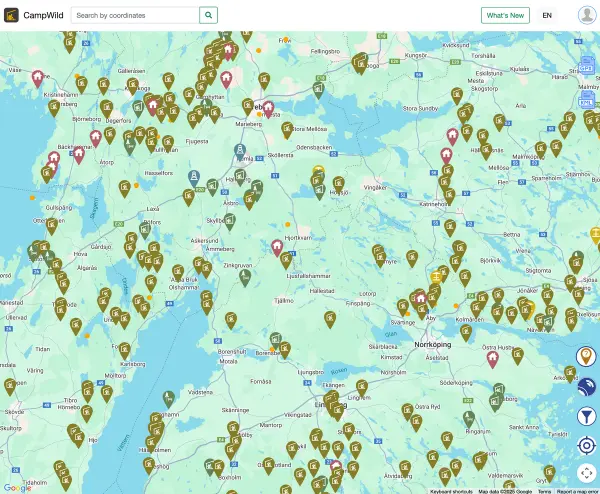Click the Katrineholm town label
The width and height of the screenshot is (600, 494).
click(x=435, y=204)
